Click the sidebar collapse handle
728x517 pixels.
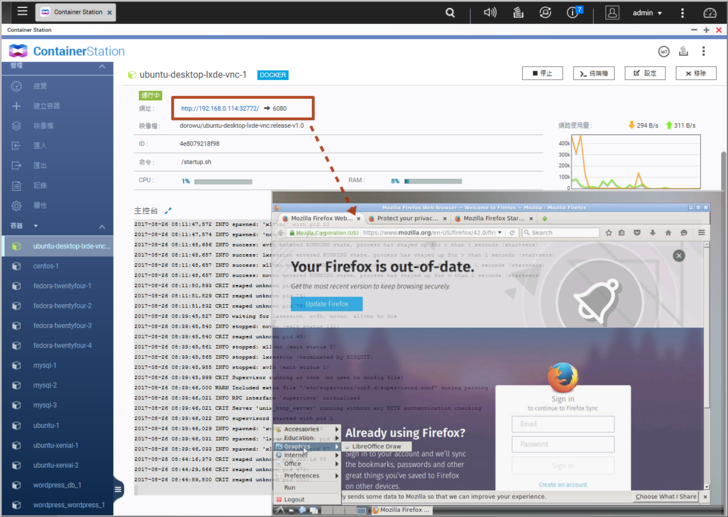pos(118,489)
